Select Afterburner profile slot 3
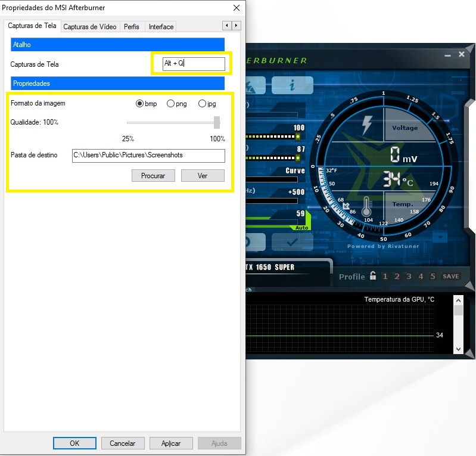 tap(409, 276)
